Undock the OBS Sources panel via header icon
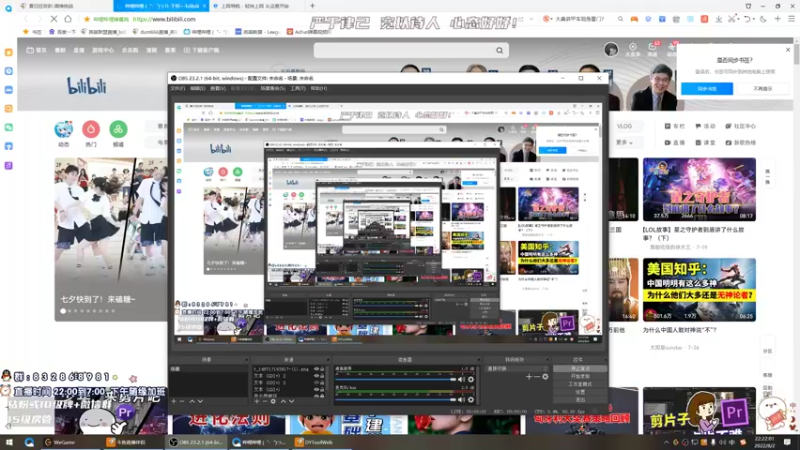The height and width of the screenshot is (450, 800). [x=328, y=360]
